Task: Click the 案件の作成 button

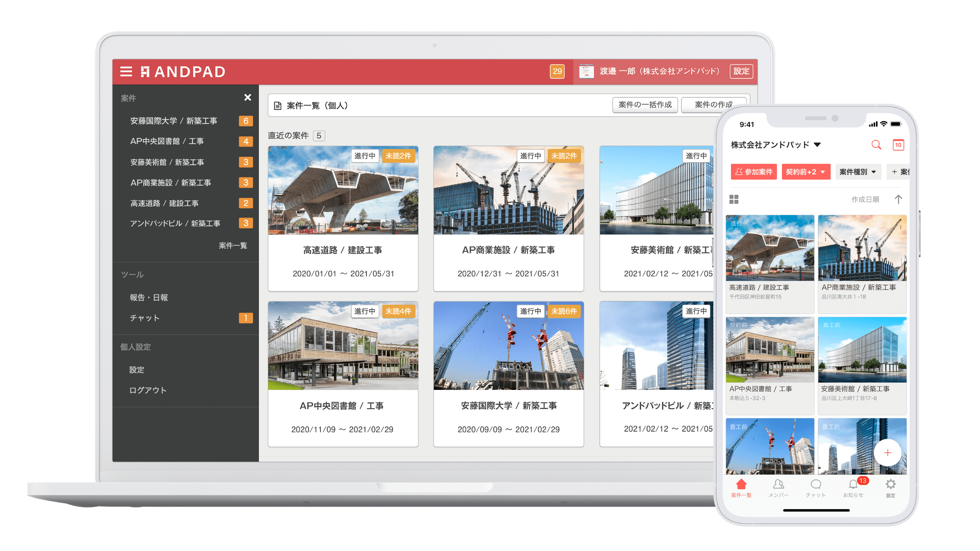Action: (x=714, y=105)
